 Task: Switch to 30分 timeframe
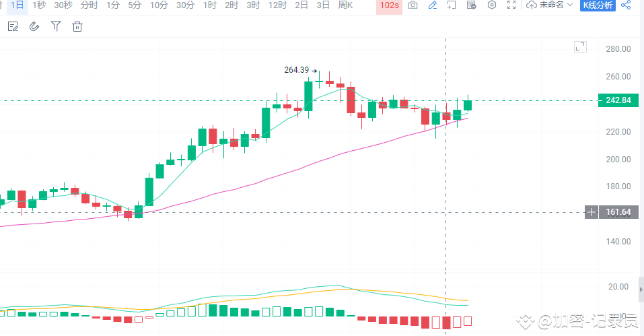pos(185,5)
